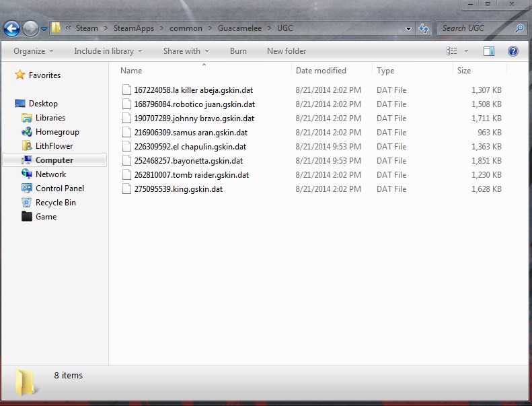Screen dimensions: 532x406
Task: Expand the arrow after Steam breadcrumb
Action: pos(106,28)
